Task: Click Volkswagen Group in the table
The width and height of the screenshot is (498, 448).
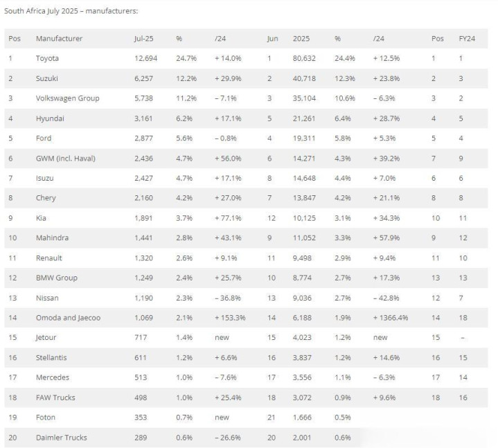Action: point(67,98)
